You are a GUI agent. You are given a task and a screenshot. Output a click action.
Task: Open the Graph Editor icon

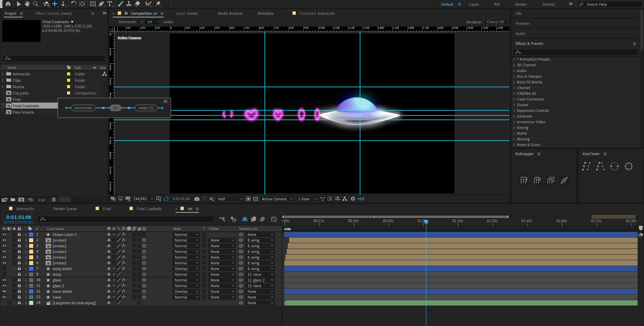coord(274,219)
